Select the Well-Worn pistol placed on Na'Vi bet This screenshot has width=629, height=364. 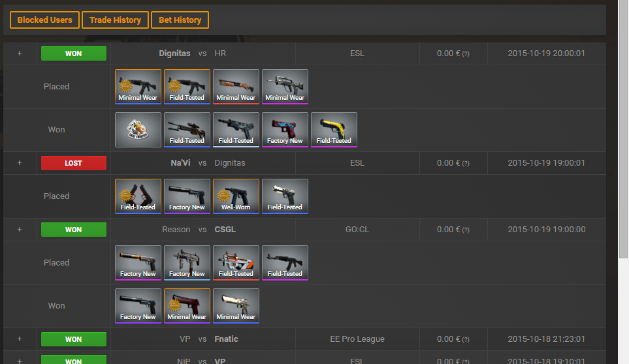pos(236,196)
